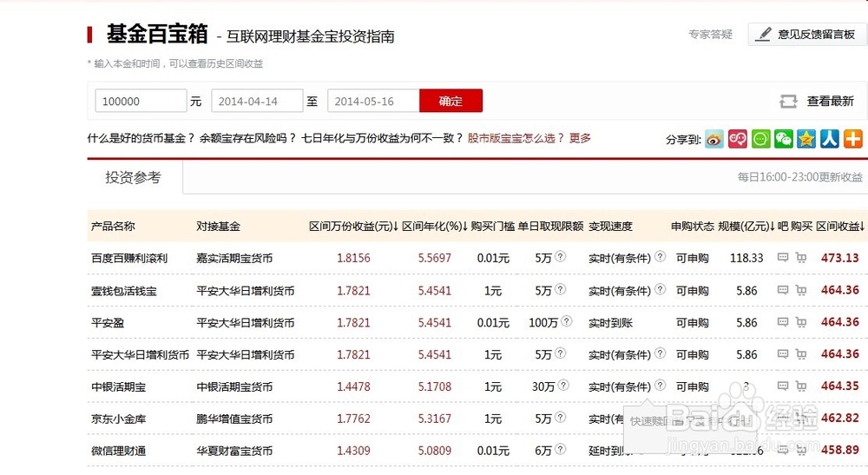Open comment forum icon for 中银活期宝
Screen dimensions: 868x475
point(783,386)
